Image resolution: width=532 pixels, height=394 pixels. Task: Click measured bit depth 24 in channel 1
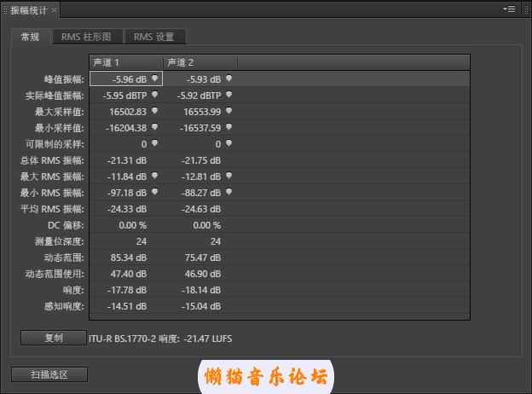(142, 241)
